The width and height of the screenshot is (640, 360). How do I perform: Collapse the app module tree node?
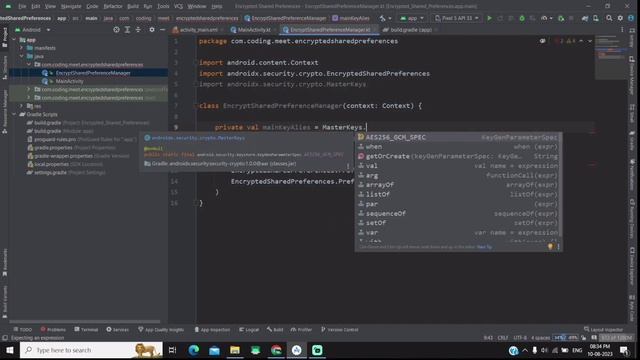[15, 40]
